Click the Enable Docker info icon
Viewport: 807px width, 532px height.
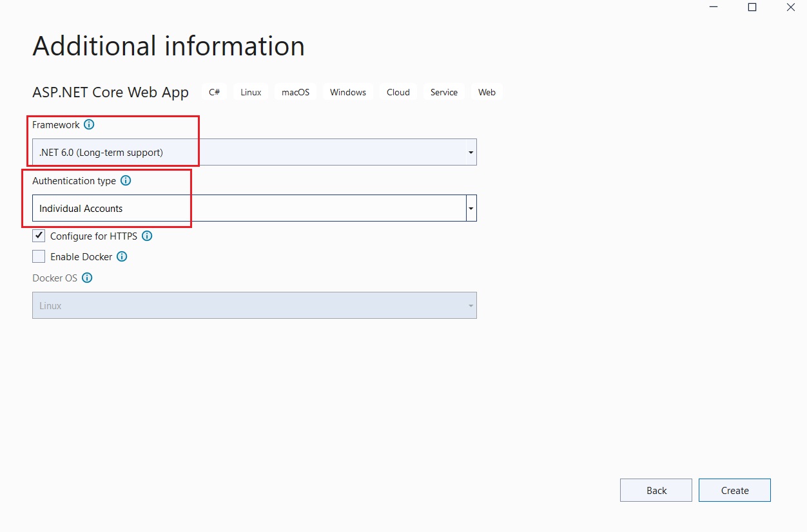coord(122,257)
